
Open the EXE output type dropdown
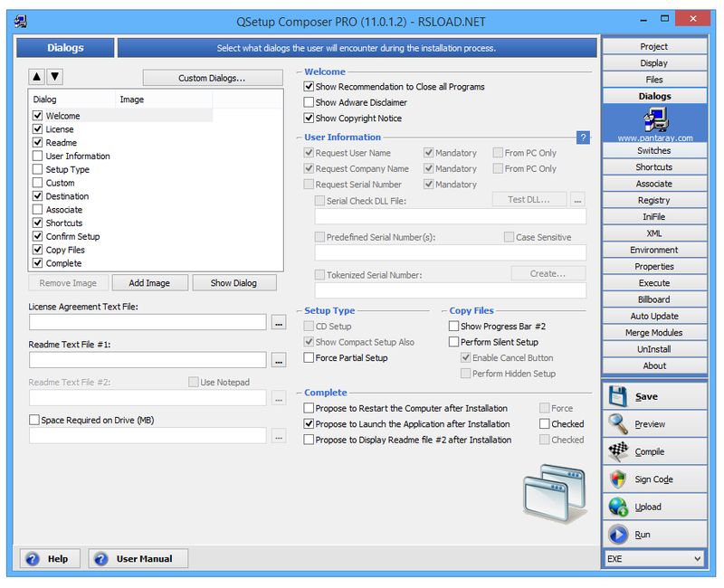point(654,559)
